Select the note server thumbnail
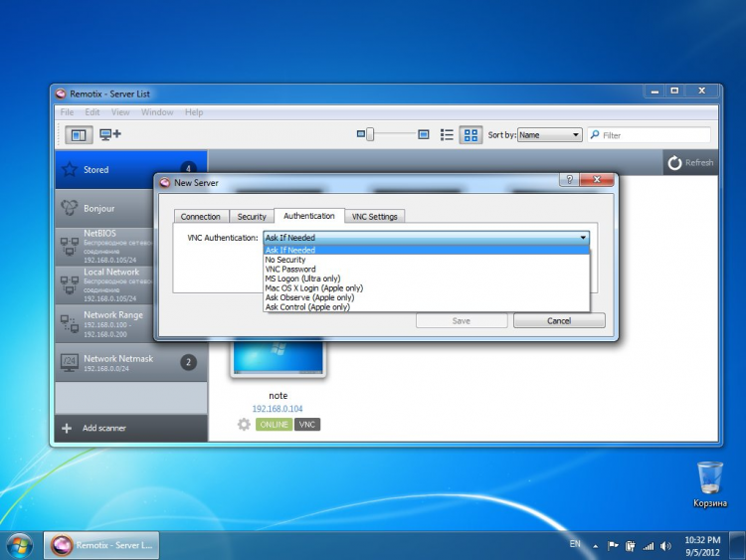Viewport: 746px width, 560px height. [278, 358]
